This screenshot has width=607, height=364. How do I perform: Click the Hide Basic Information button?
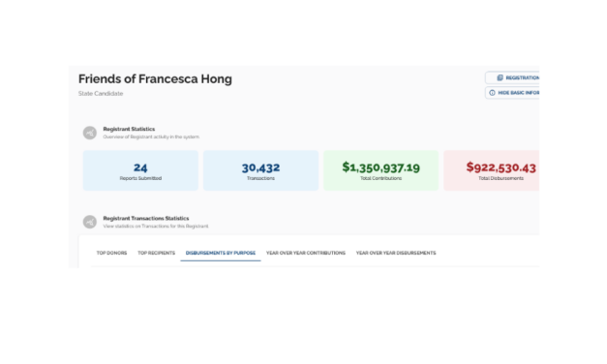coord(512,93)
